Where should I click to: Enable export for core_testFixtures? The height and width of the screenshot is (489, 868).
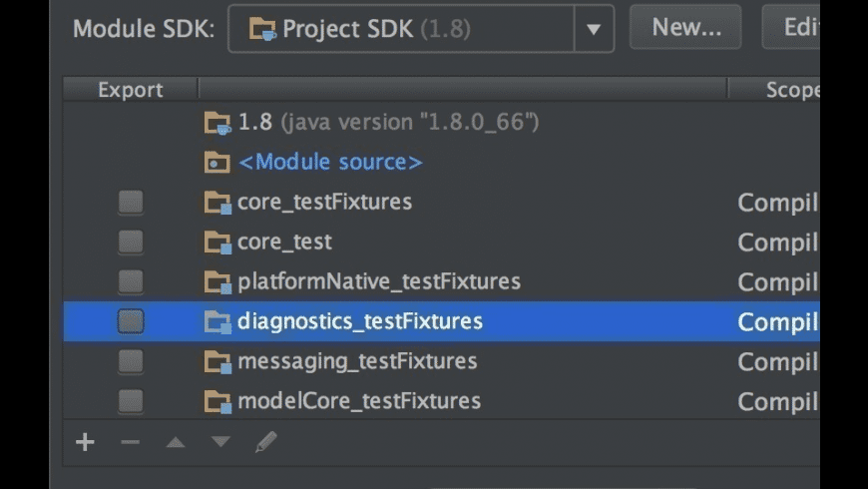coord(131,203)
